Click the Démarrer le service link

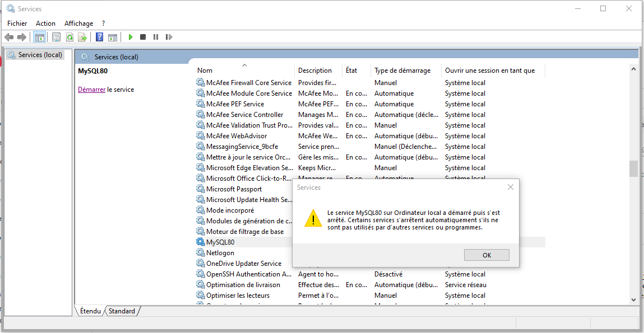click(x=91, y=90)
